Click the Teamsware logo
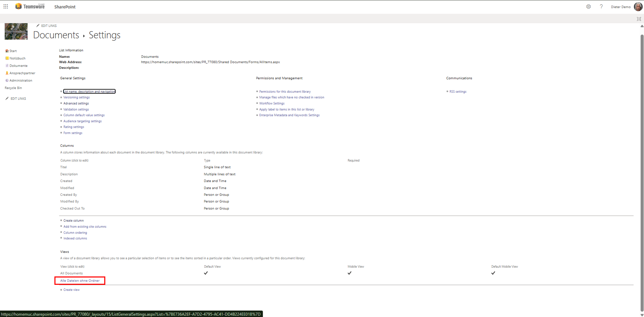This screenshot has width=644, height=317. click(30, 6)
